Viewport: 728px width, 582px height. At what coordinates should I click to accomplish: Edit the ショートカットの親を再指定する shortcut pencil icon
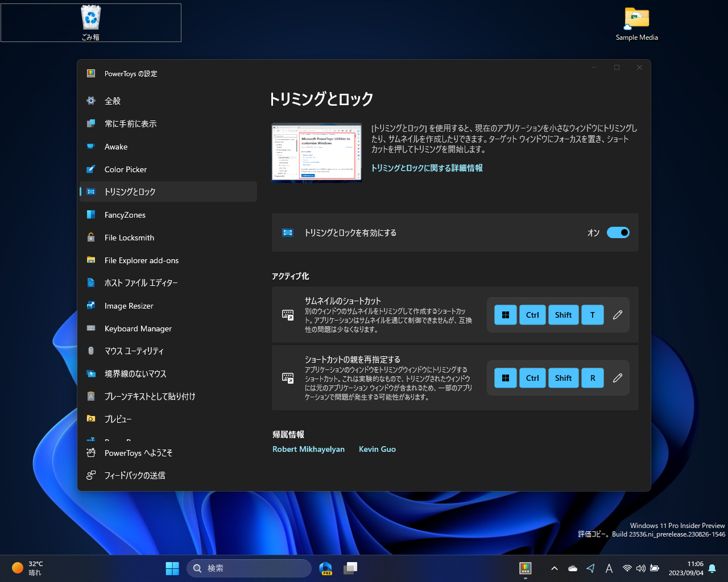click(618, 377)
